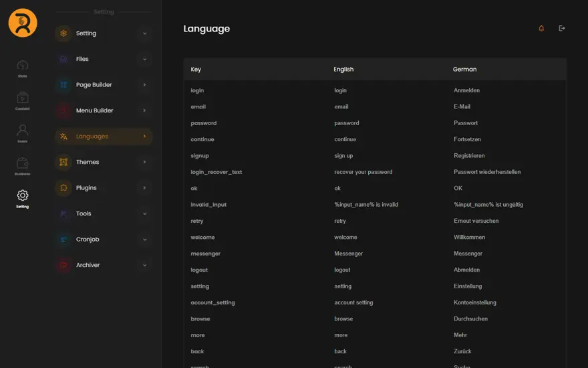Image resolution: width=588 pixels, height=368 pixels.
Task: Open notifications bell
Action: (x=541, y=28)
